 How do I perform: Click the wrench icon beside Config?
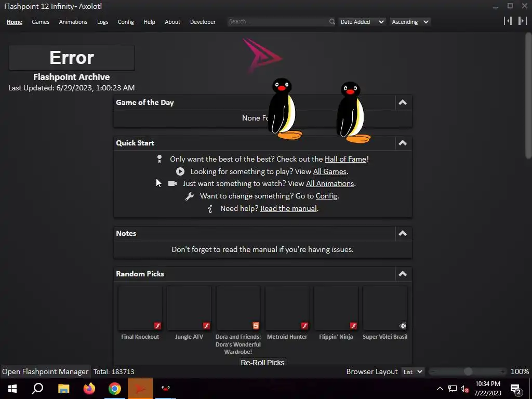coord(189,196)
